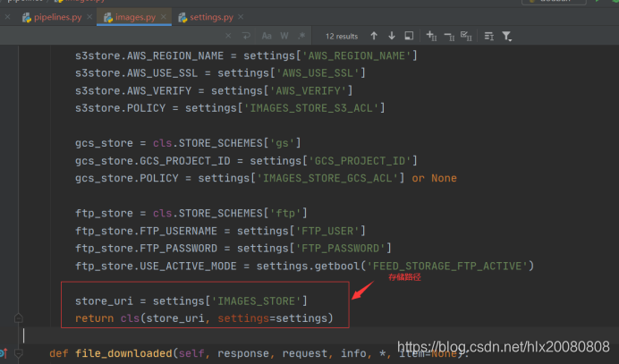619x364 pixels.
Task: Click the file_downloaded function name
Action: (123, 353)
